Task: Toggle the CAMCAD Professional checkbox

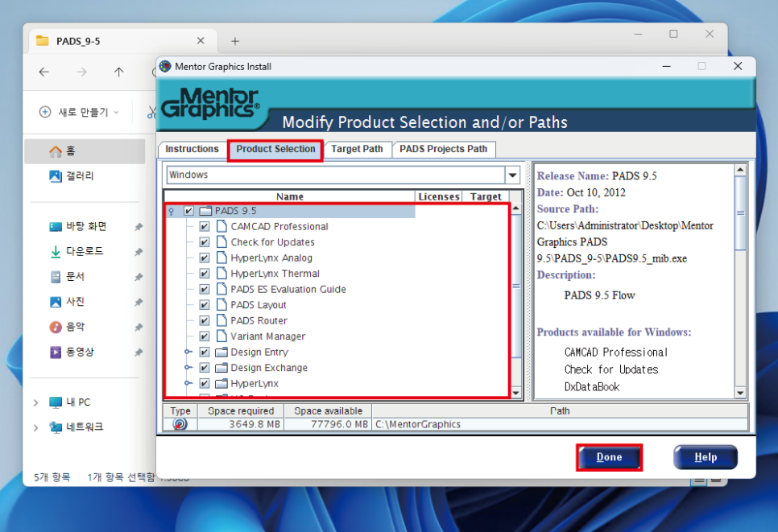Action: coord(205,227)
